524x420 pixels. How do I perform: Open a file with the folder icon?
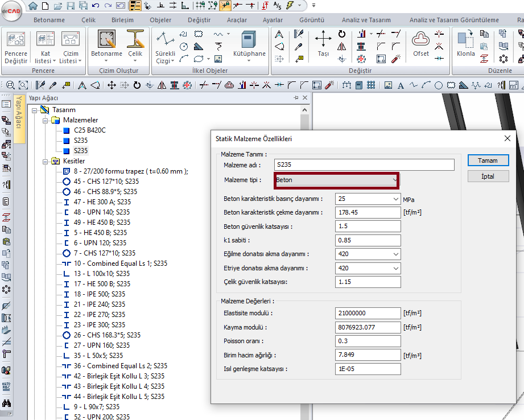pos(58,5)
